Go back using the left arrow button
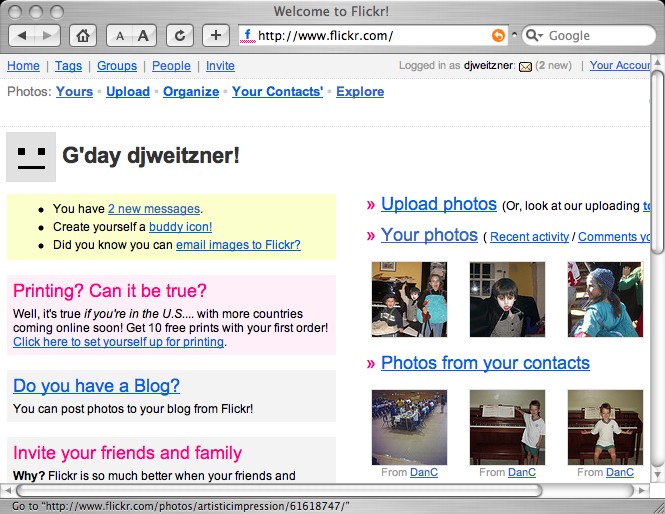 (24, 35)
